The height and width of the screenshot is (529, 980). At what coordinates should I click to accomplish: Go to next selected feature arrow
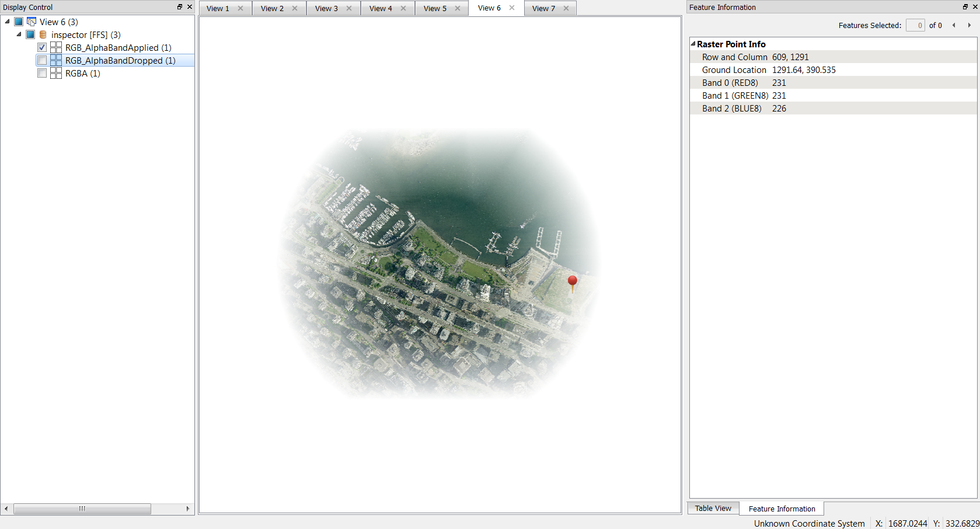click(969, 25)
